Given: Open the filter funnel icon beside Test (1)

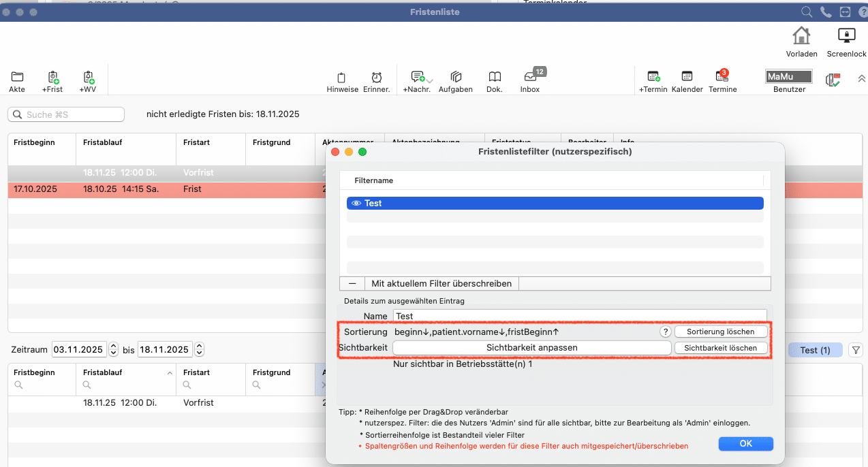Looking at the screenshot, I should click(856, 350).
